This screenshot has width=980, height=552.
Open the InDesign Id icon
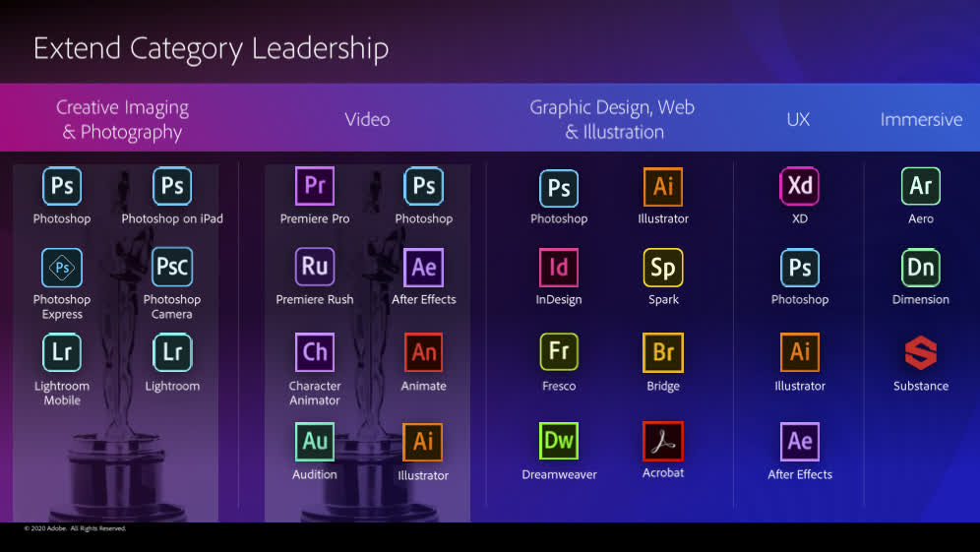point(559,268)
